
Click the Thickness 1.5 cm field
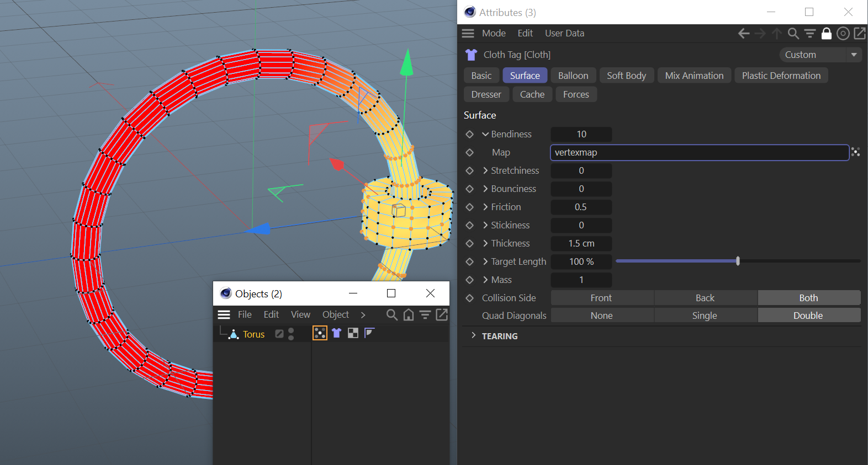581,243
